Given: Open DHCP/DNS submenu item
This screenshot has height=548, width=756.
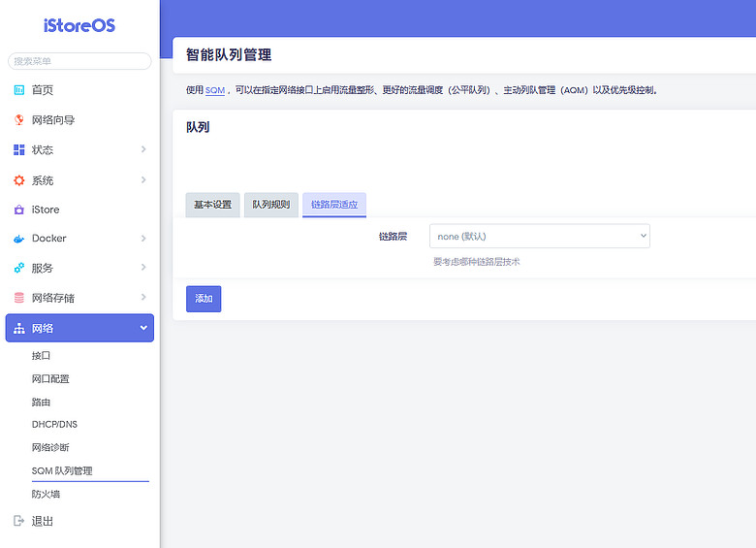Looking at the screenshot, I should 54,425.
